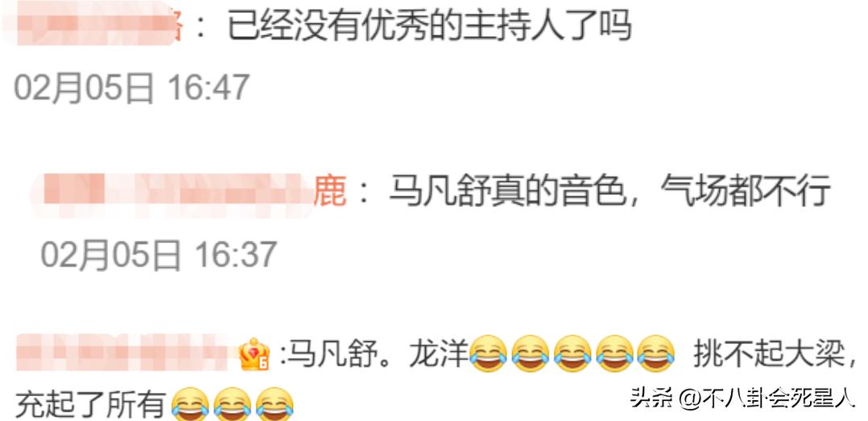Click the crown VIP level 6 badge
Image resolution: width=868 pixels, height=421 pixels.
[x=254, y=355]
